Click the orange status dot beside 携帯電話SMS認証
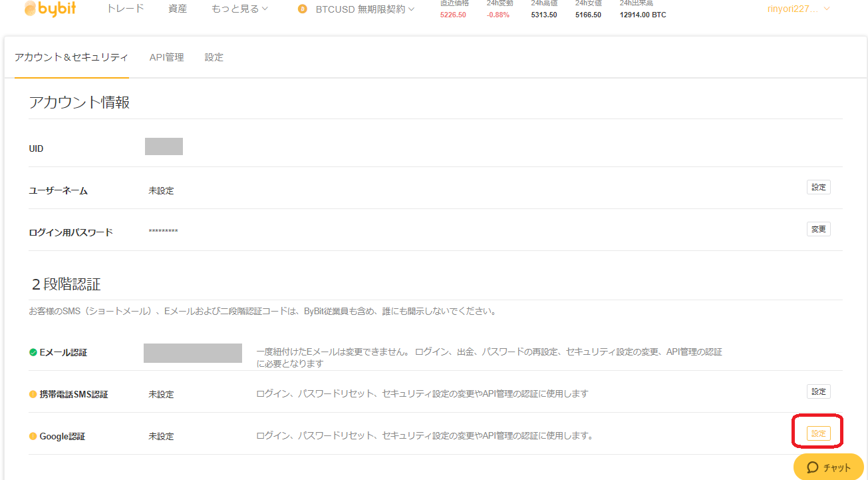Viewport: 868px width, 480px height. (x=33, y=394)
